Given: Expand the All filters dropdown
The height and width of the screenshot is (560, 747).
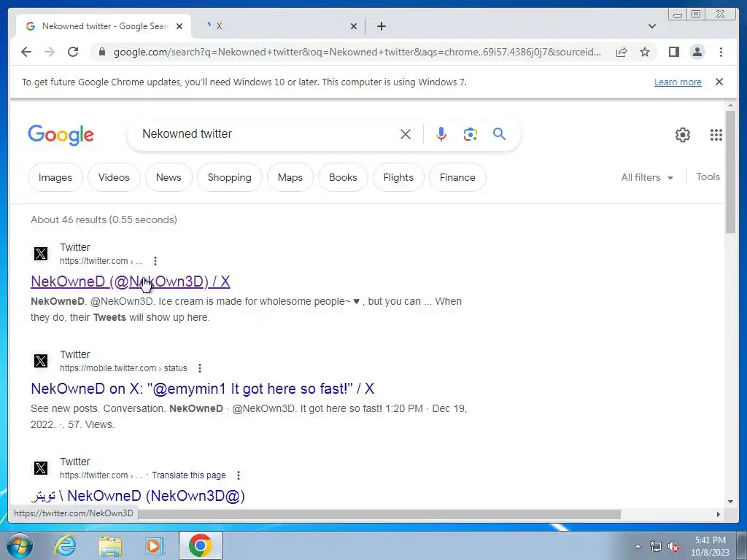Looking at the screenshot, I should click(646, 178).
